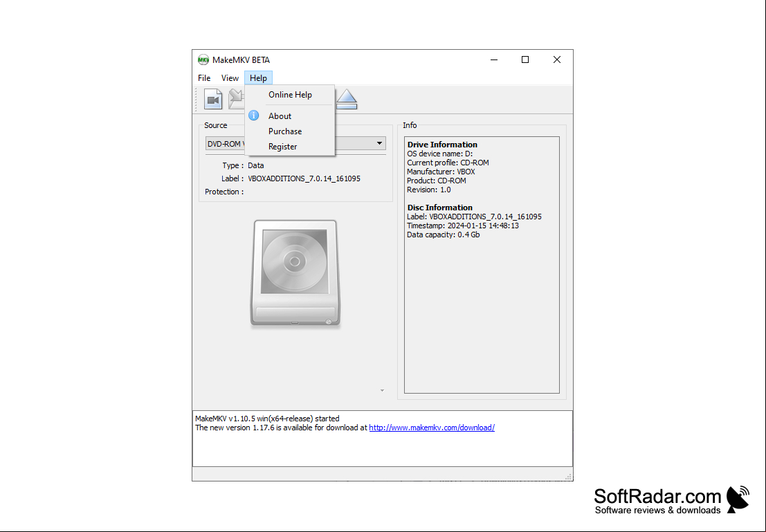Click the blue info icon beside About
Image resolution: width=766 pixels, height=532 pixels.
253,116
